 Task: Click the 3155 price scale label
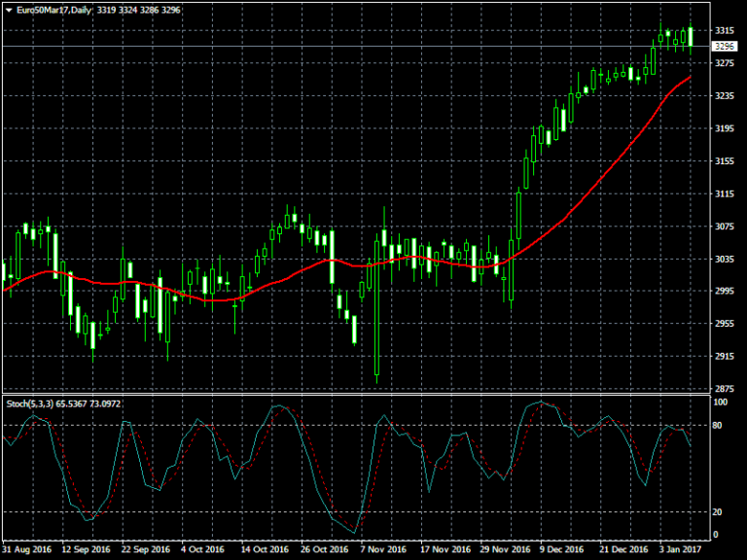(x=724, y=161)
